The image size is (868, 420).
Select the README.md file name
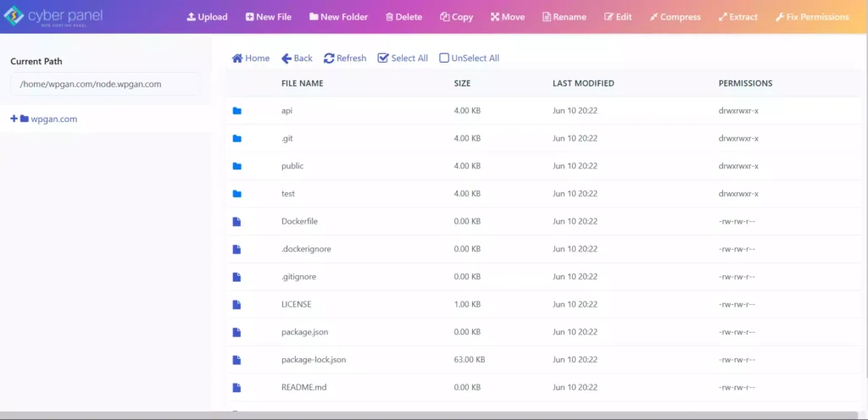click(x=304, y=387)
